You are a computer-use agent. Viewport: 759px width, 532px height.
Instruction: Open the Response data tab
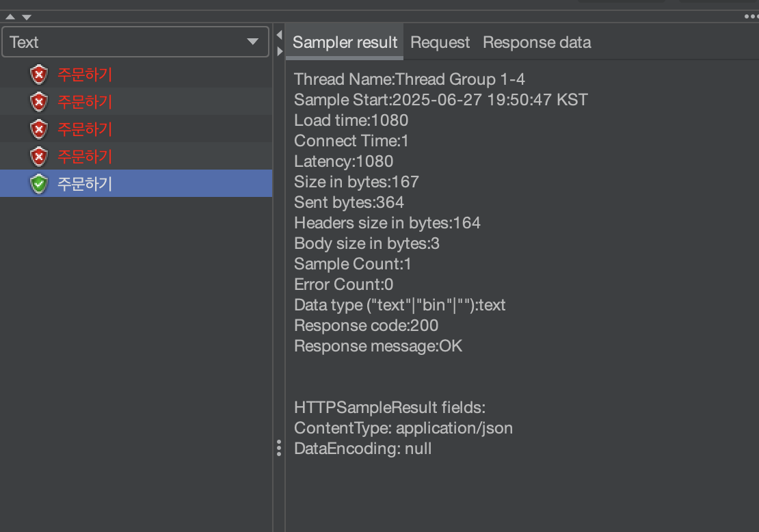[537, 42]
